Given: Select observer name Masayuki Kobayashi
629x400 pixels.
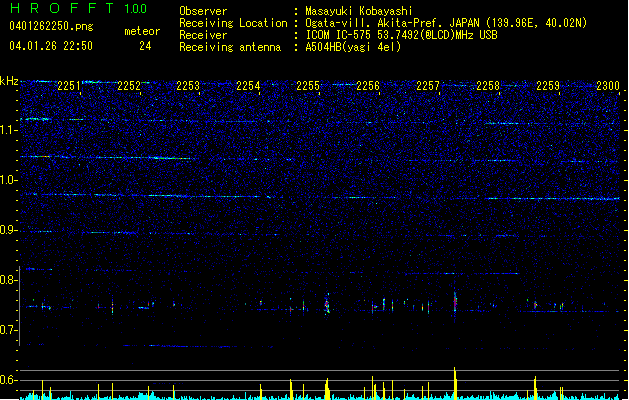Looking at the screenshot, I should coord(359,11).
